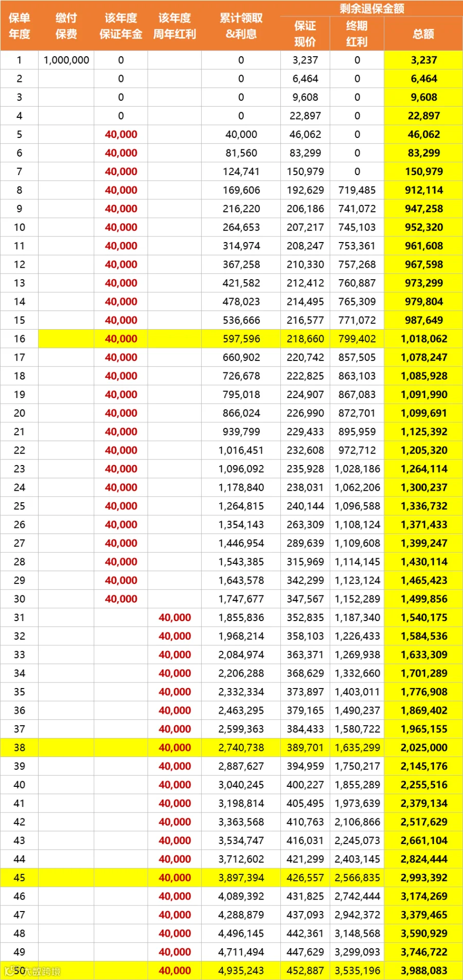
Task: Select total cell 150,979 in year 7
Action: pyautogui.click(x=423, y=171)
